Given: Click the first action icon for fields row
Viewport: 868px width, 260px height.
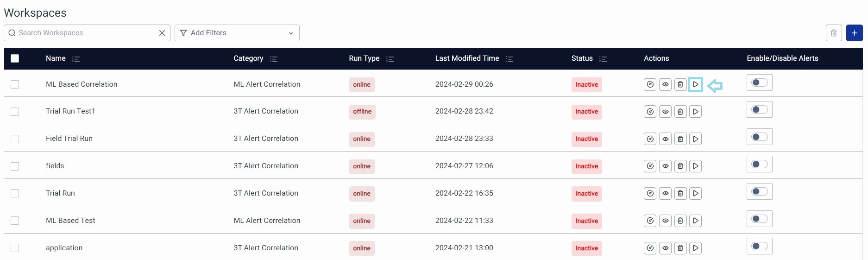Looking at the screenshot, I should [x=650, y=166].
